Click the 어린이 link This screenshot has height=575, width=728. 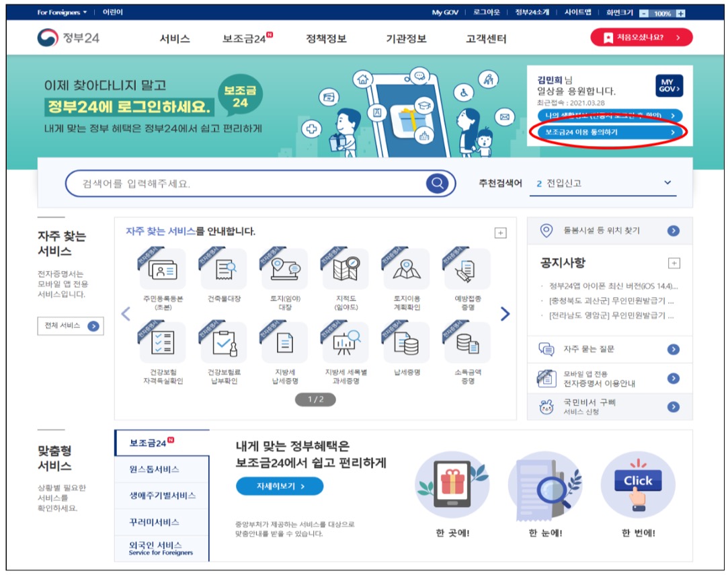click(x=113, y=12)
